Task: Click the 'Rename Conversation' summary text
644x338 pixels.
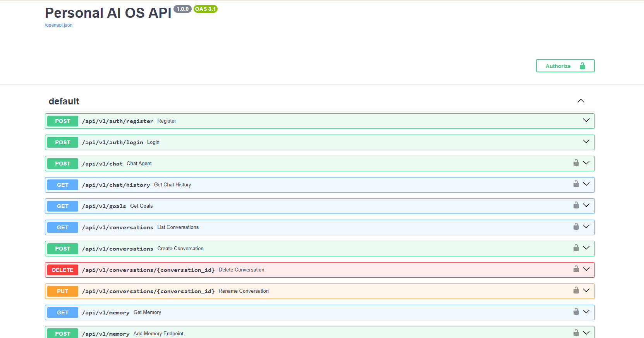Action: 244,291
